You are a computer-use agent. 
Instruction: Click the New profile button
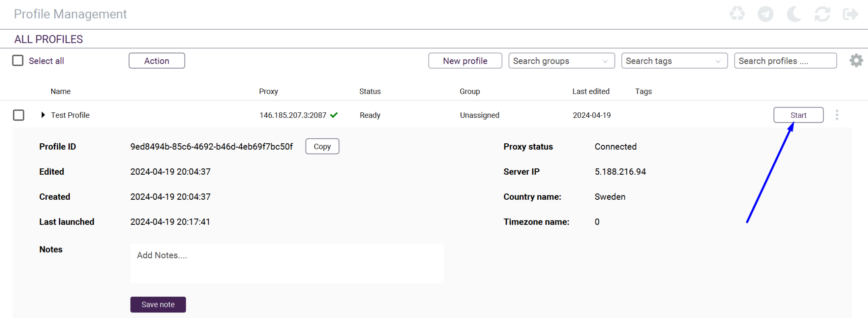[465, 61]
